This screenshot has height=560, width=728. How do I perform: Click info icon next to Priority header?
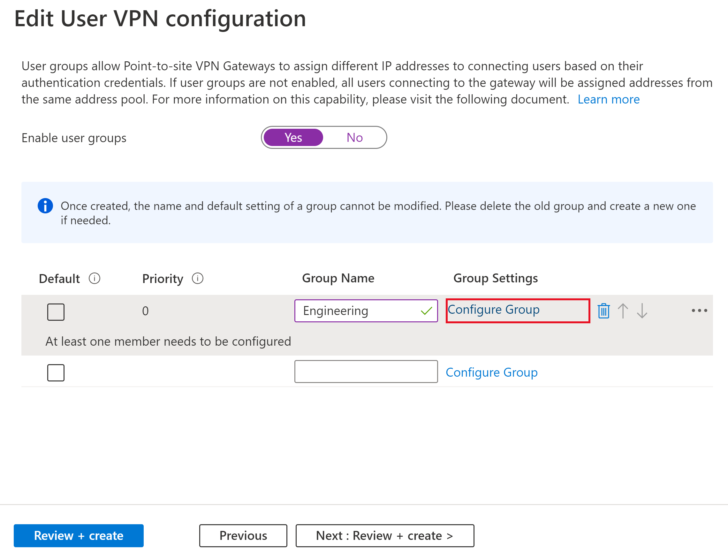(x=198, y=278)
